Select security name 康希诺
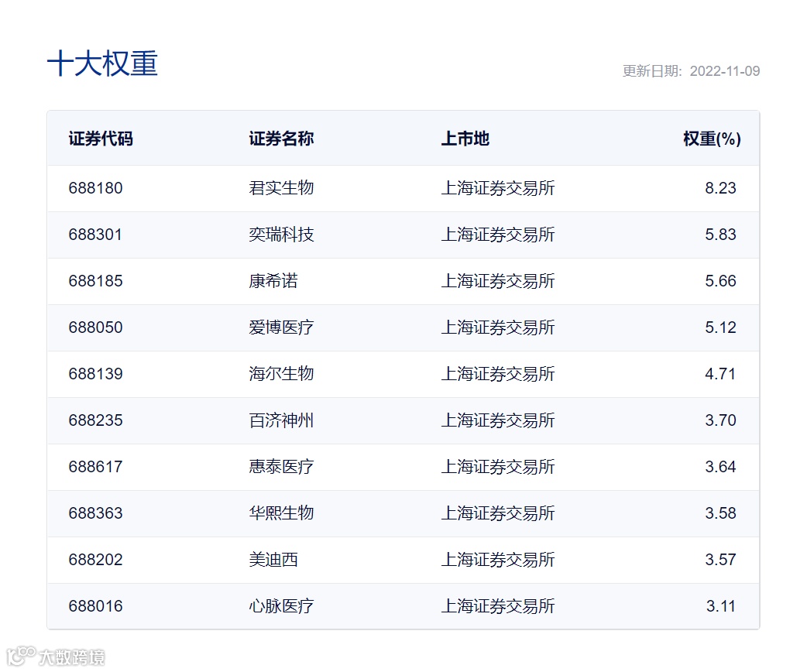The width and height of the screenshot is (807, 672). (273, 281)
